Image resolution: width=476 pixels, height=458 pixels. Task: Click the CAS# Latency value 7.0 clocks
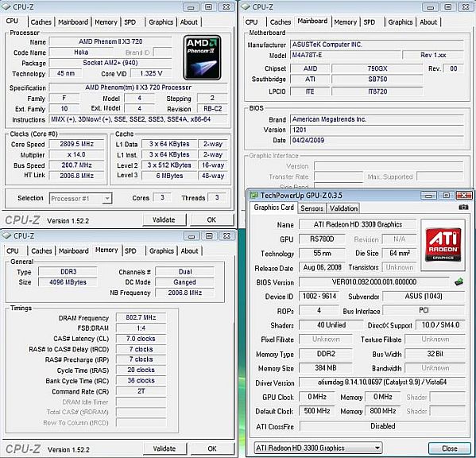(141, 339)
